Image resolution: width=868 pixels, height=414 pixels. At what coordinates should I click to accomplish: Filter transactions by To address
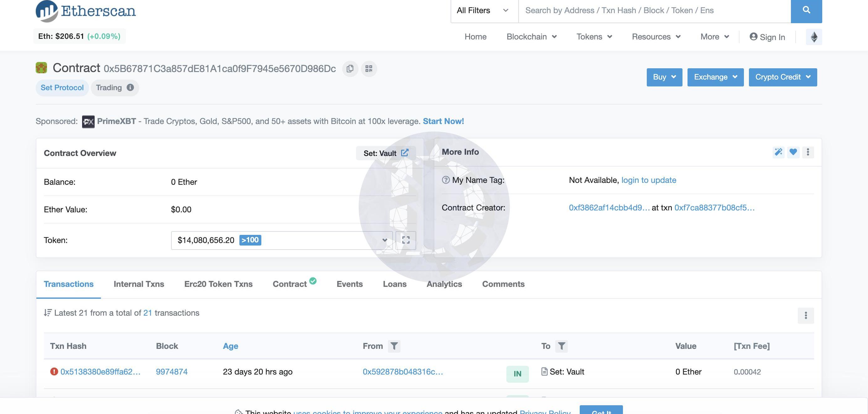coord(561,346)
